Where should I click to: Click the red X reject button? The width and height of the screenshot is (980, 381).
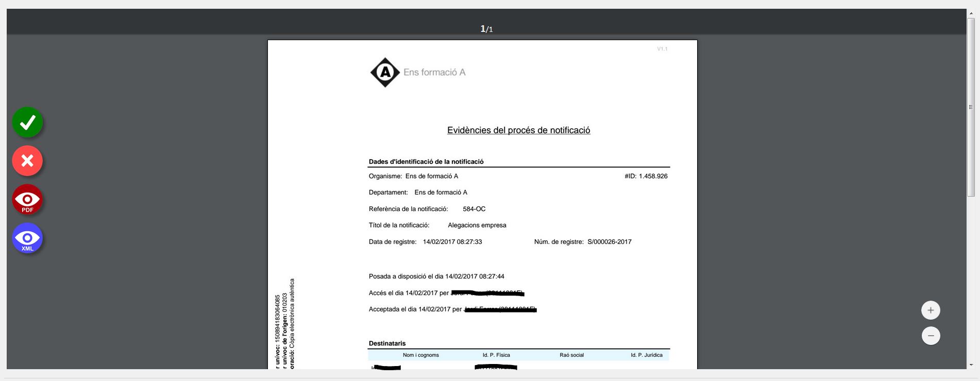(x=27, y=161)
